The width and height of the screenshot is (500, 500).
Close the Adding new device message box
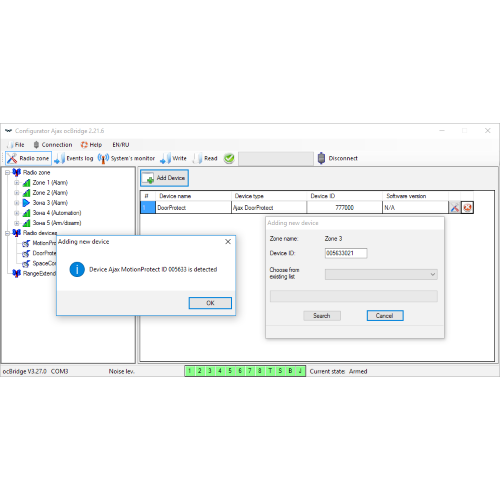(x=228, y=242)
